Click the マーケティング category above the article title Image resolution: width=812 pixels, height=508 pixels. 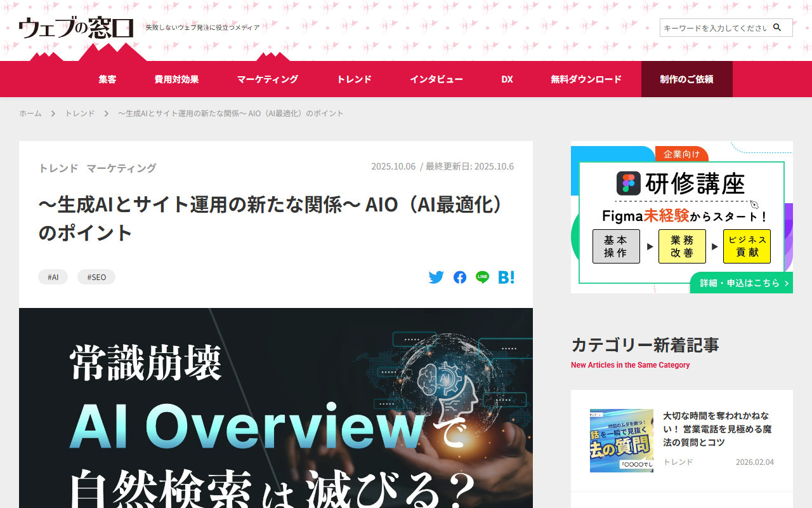point(121,168)
